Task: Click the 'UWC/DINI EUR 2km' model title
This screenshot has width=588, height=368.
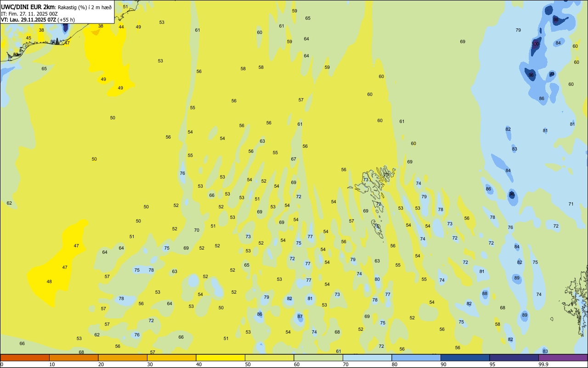Action: [x=28, y=7]
